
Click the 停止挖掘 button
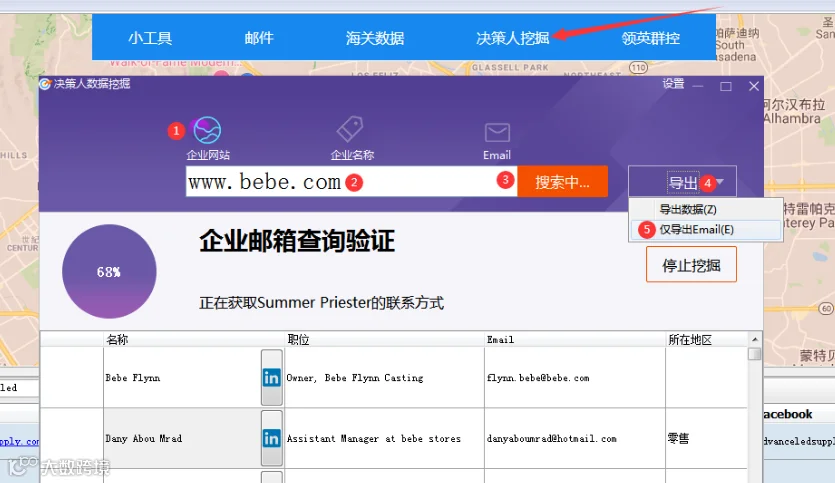click(691, 265)
